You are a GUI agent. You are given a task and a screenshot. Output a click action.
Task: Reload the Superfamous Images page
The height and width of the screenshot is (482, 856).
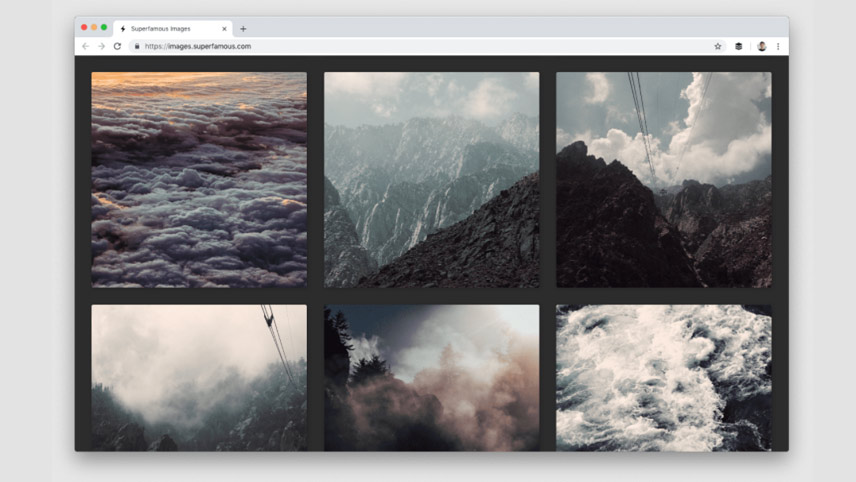click(117, 46)
